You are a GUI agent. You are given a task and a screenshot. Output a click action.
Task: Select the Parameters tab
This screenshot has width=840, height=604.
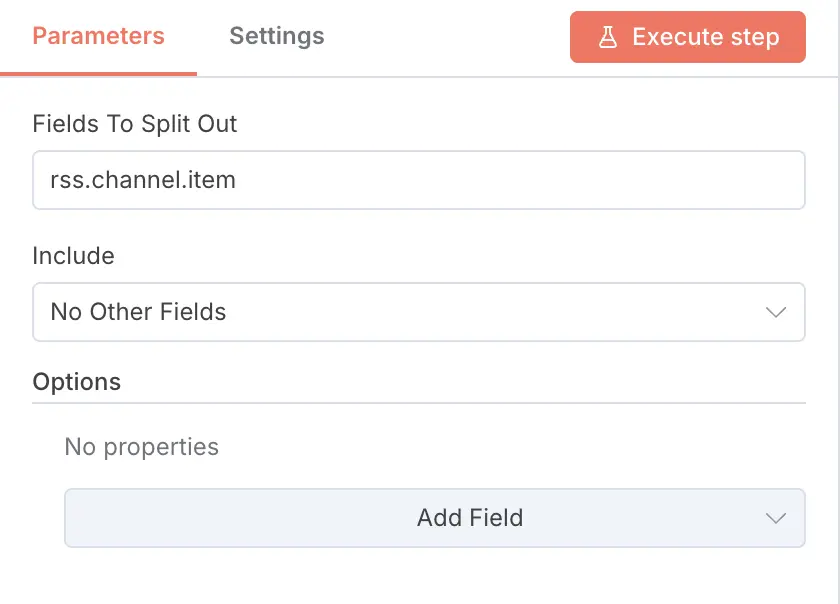pyautogui.click(x=97, y=36)
